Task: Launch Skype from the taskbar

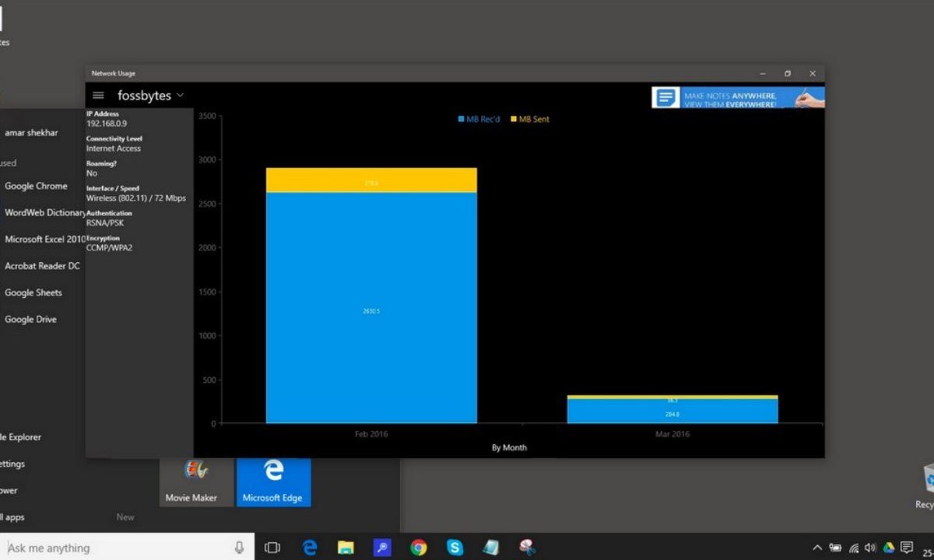Action: [455, 548]
